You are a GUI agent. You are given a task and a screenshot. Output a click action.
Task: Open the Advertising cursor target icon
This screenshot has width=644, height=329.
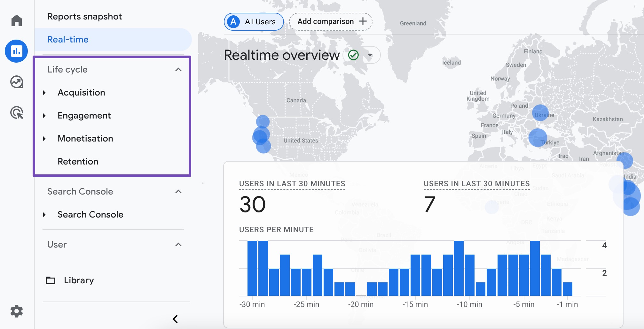(17, 113)
